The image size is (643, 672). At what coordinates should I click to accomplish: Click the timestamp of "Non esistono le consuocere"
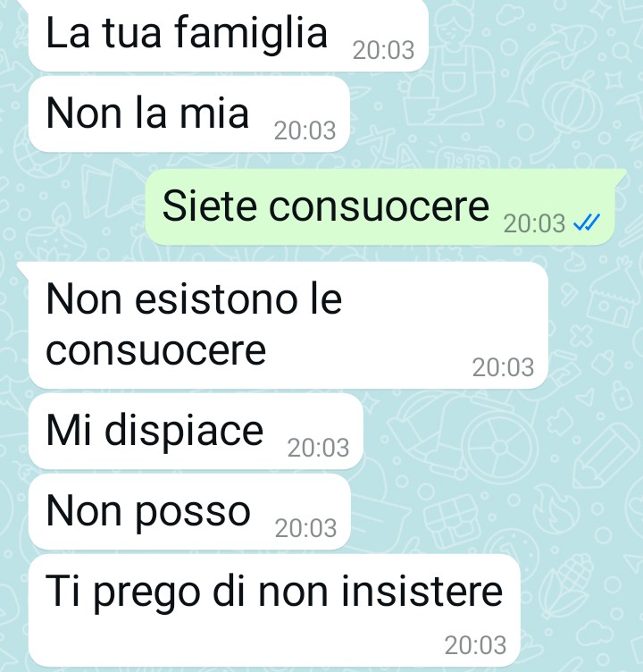503,367
